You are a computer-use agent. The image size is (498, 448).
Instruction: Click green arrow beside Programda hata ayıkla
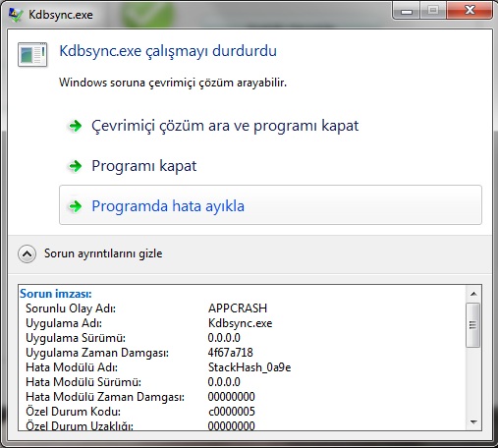point(76,206)
